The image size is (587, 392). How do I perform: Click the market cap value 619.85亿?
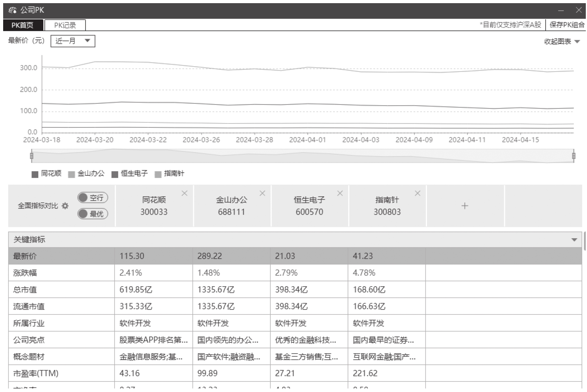(136, 290)
